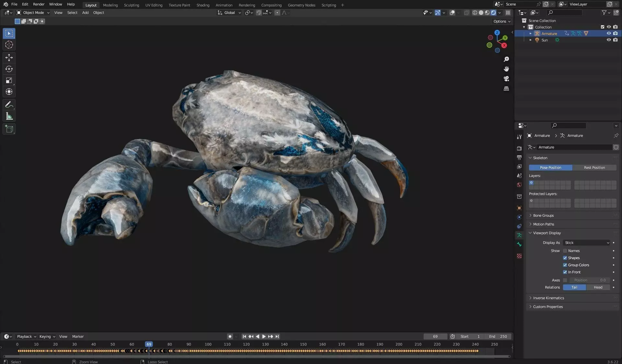The height and width of the screenshot is (364, 622).
Task: Open the Render properties tab
Action: tap(519, 148)
